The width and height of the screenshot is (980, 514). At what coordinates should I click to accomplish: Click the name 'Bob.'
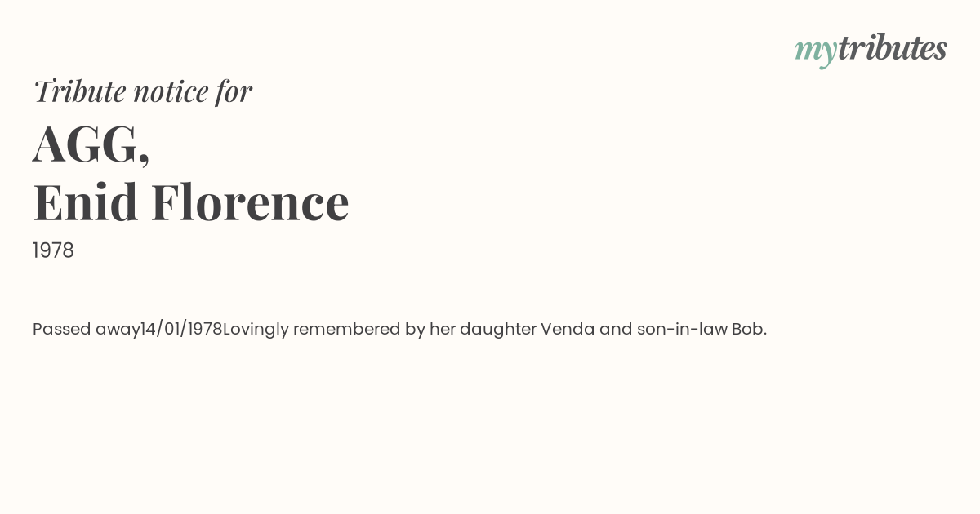click(749, 329)
